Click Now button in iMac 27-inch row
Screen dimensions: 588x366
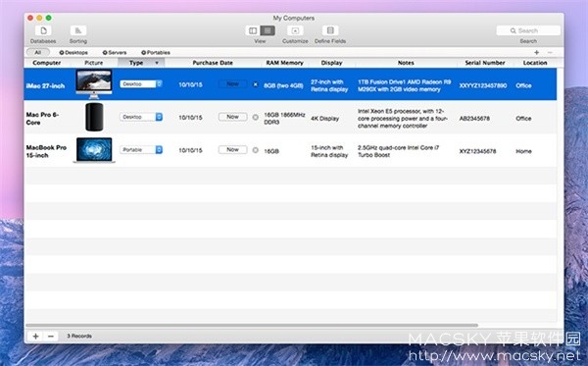tap(232, 84)
